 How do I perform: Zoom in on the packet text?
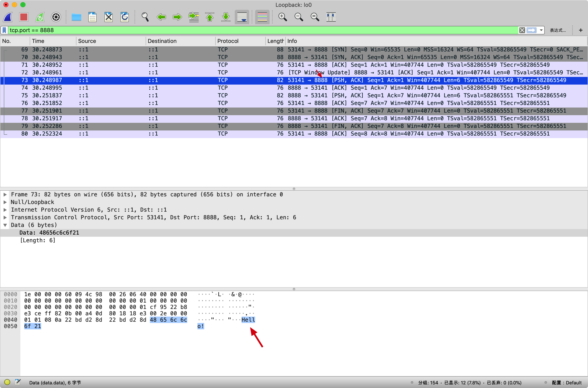(x=283, y=17)
